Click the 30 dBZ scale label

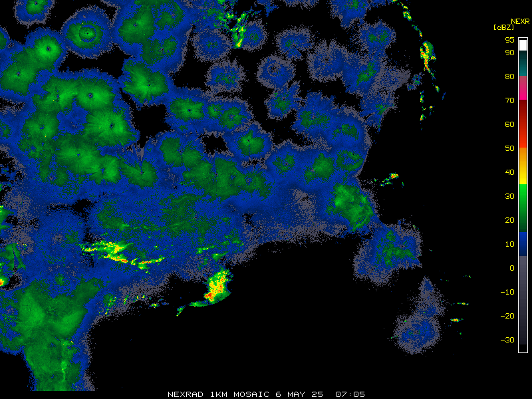[509, 196]
